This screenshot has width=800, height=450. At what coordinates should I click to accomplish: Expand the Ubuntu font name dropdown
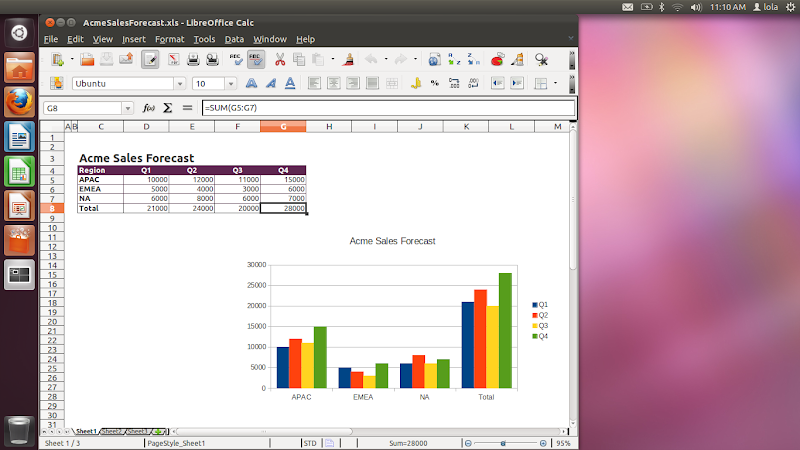[x=179, y=84]
